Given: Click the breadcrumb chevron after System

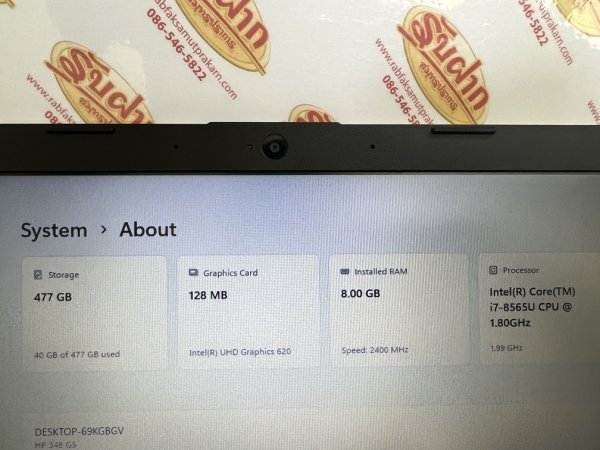Looking at the screenshot, I should tap(103, 230).
